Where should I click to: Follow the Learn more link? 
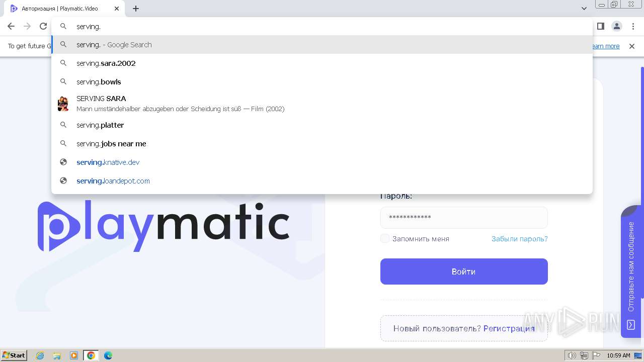605,46
